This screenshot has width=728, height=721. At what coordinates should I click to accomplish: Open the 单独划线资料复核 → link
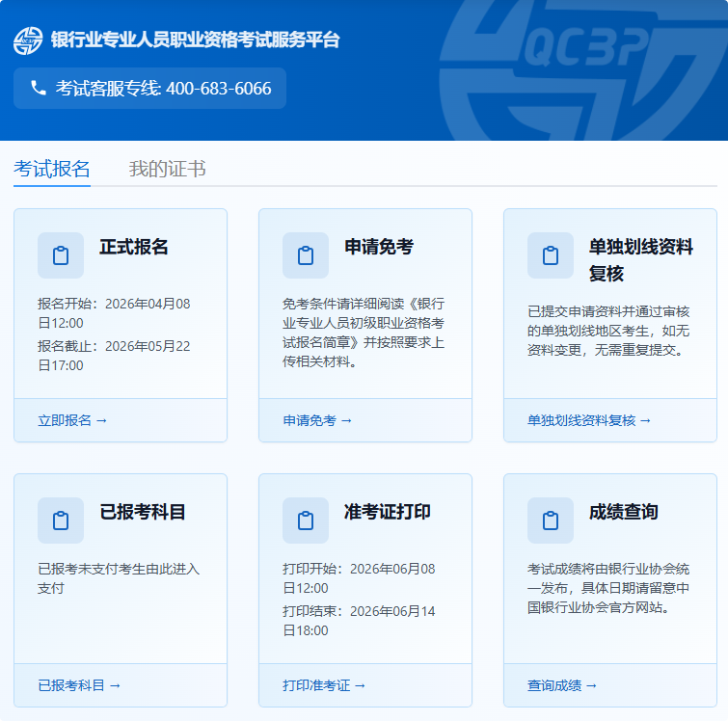tap(589, 420)
